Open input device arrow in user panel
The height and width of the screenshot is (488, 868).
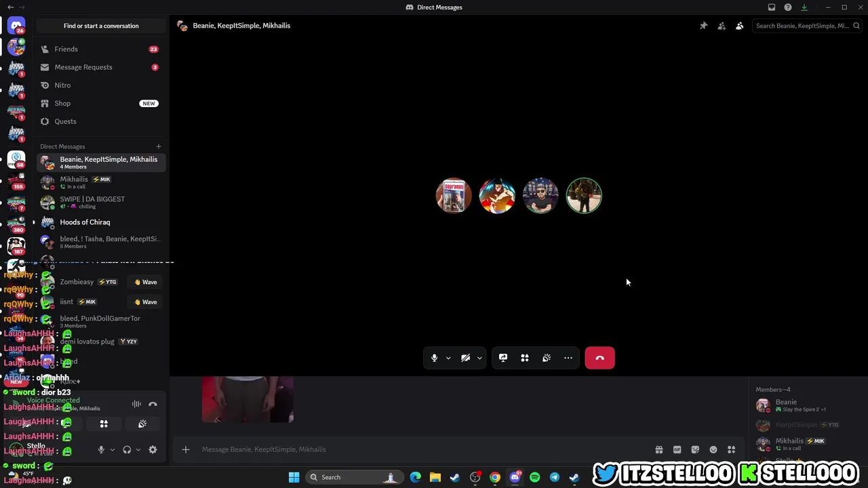pos(113,449)
